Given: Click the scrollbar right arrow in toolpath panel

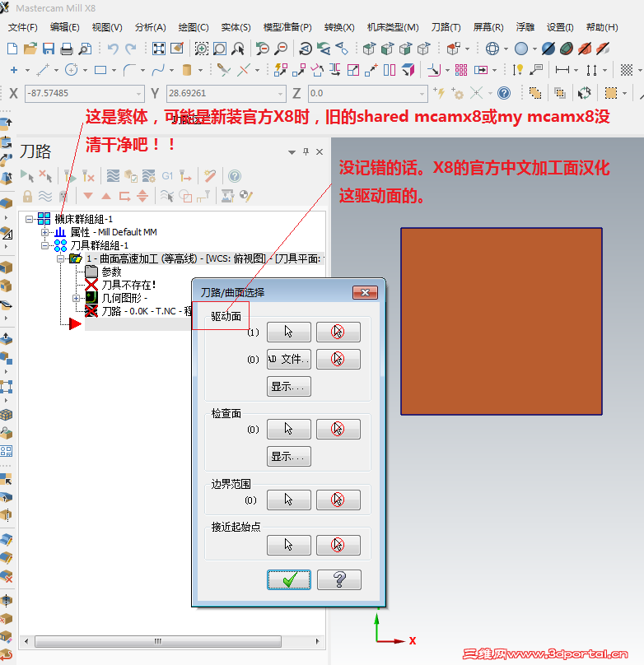Looking at the screenshot, I should point(317,641).
